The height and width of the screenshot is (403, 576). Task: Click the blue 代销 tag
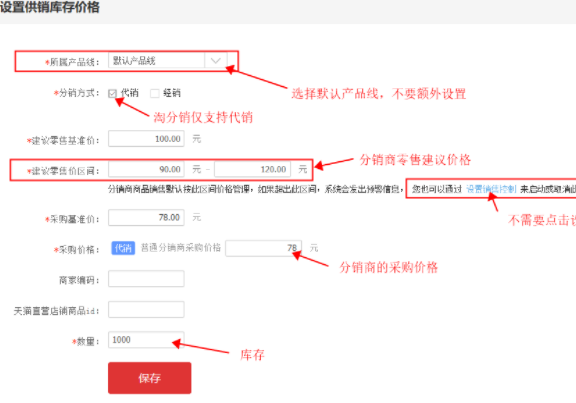123,248
